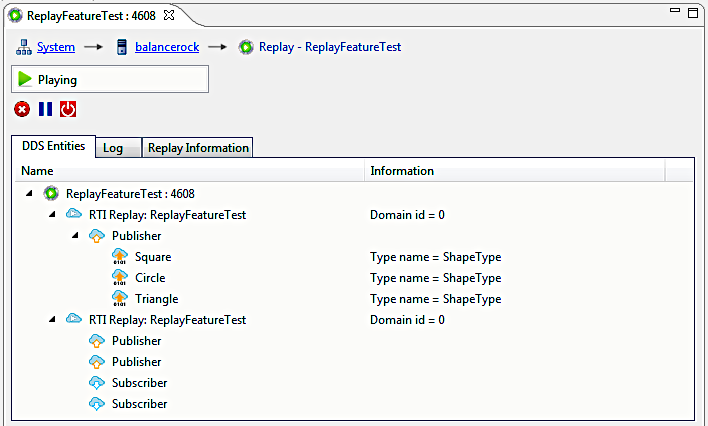The image size is (708, 426).
Task: Click the red stop/remove button
Action: [x=22, y=109]
